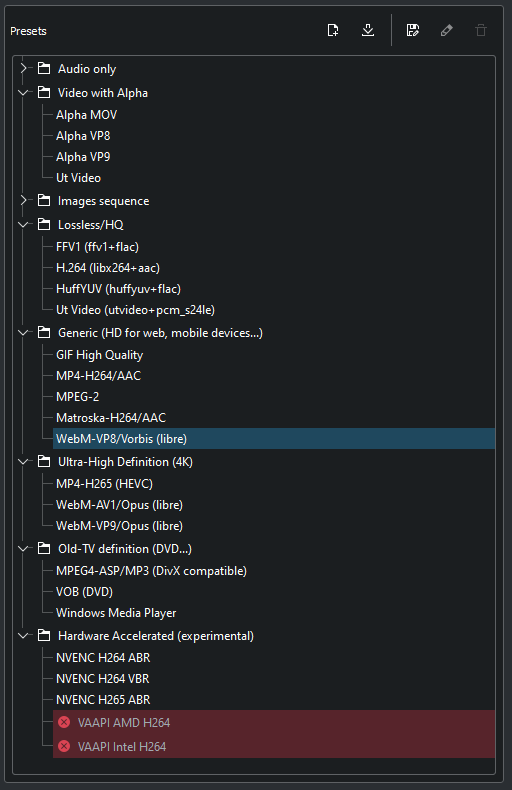Collapse the Hardware Accelerated (experimental) group

pyautogui.click(x=23, y=636)
